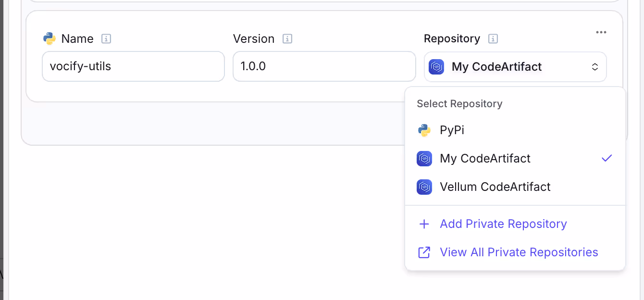Click the Vellum CodeArtifact icon in list

424,187
